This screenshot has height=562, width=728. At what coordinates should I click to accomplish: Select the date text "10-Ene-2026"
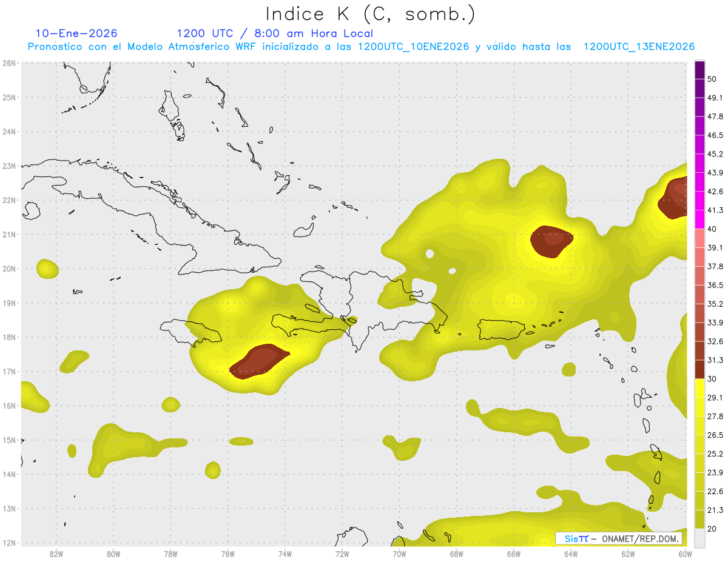[x=76, y=33]
